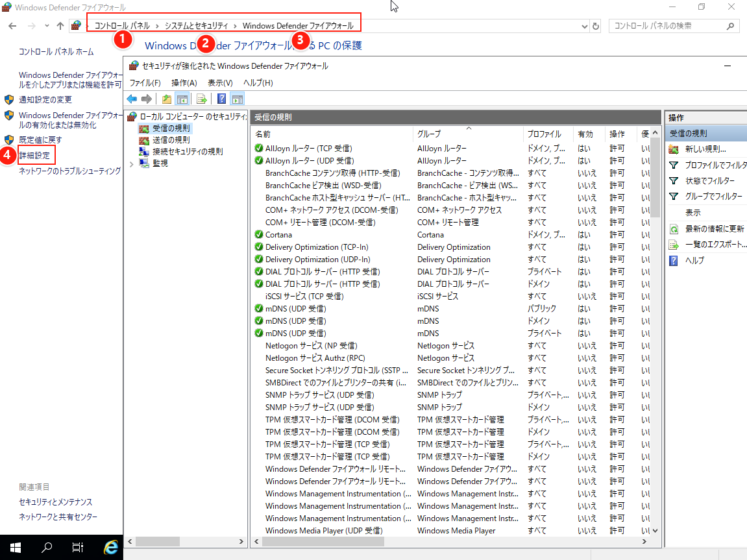Screen dimensions: 747x560
Task: Select the Netlogon サービス Authz (RPC) rule
Action: 450,358
